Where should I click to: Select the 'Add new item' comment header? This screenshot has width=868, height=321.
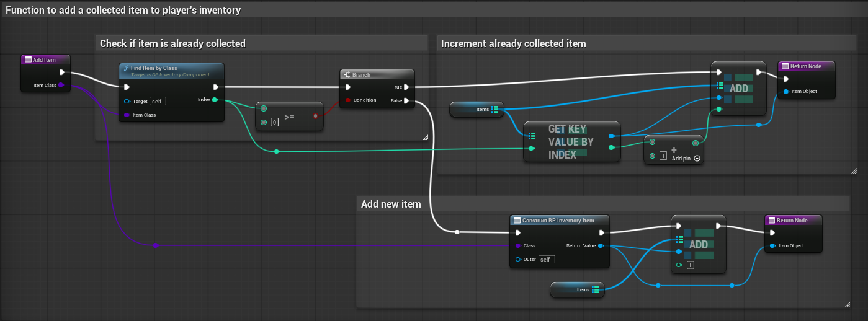point(391,204)
